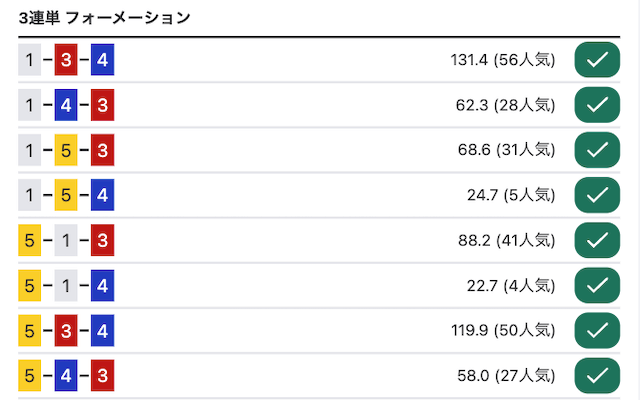640x400 pixels.
Task: Click the red 3 boat badge in first row
Action: pos(66,60)
